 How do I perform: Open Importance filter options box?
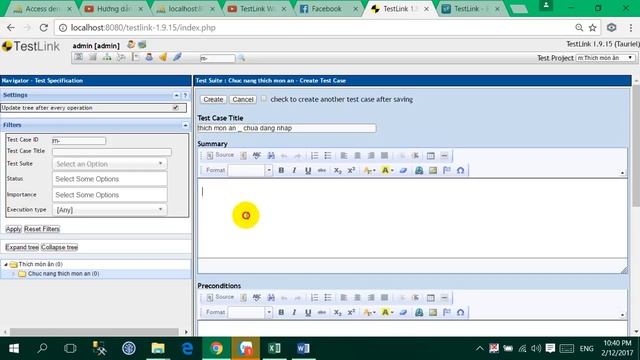[x=110, y=195]
